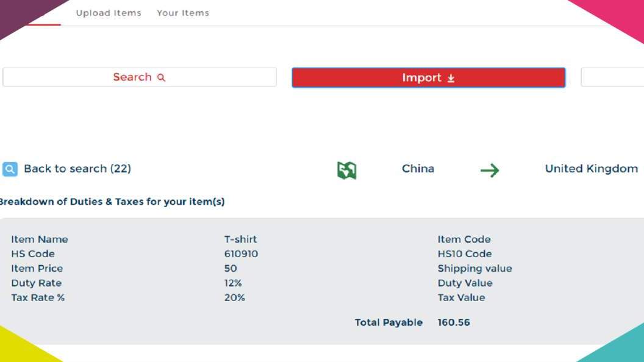The height and width of the screenshot is (362, 644).
Task: Select United Kingdom as destination country
Action: pyautogui.click(x=591, y=169)
